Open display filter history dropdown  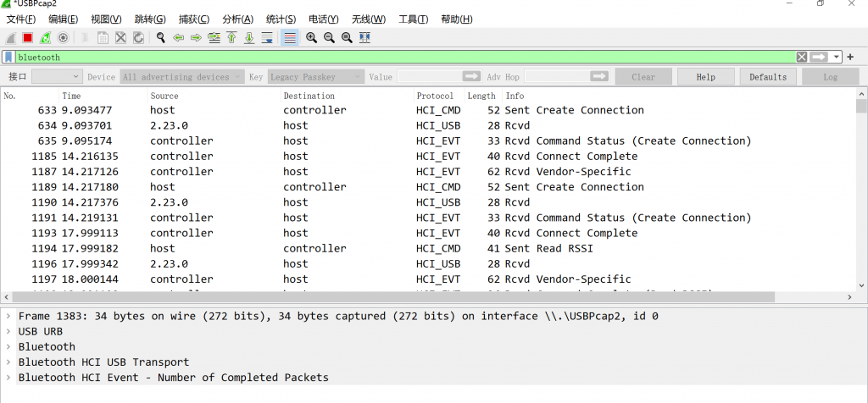coord(837,57)
